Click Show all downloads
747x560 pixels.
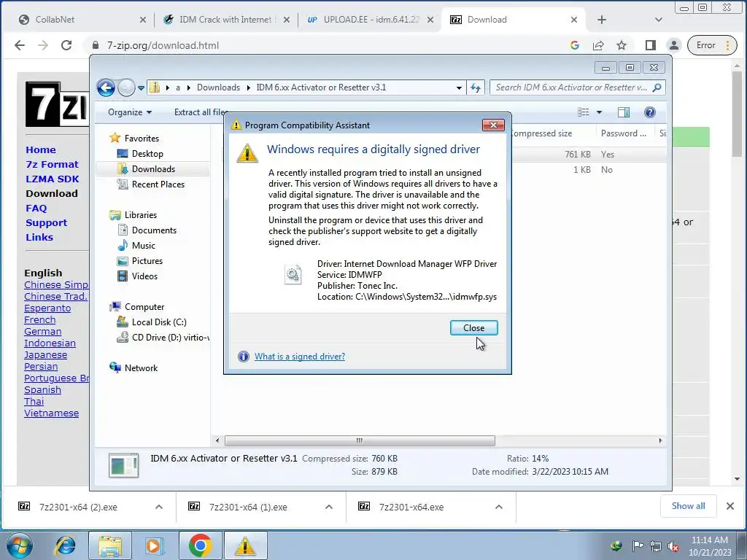688,506
